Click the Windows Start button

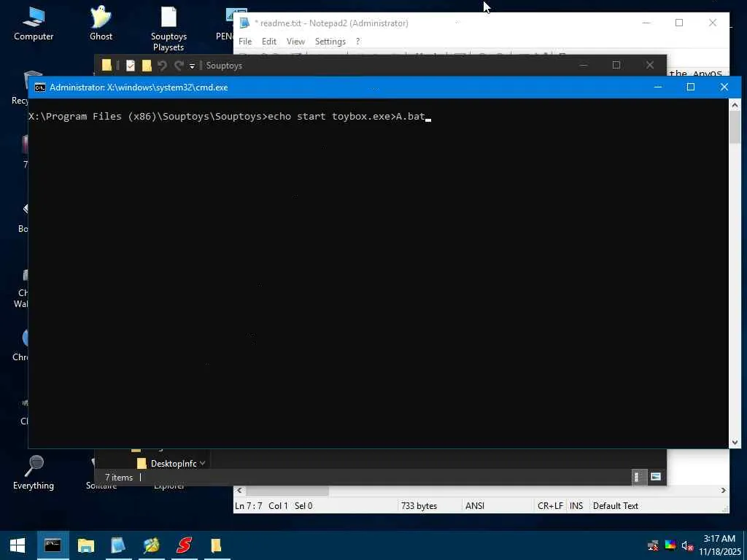coord(18,545)
